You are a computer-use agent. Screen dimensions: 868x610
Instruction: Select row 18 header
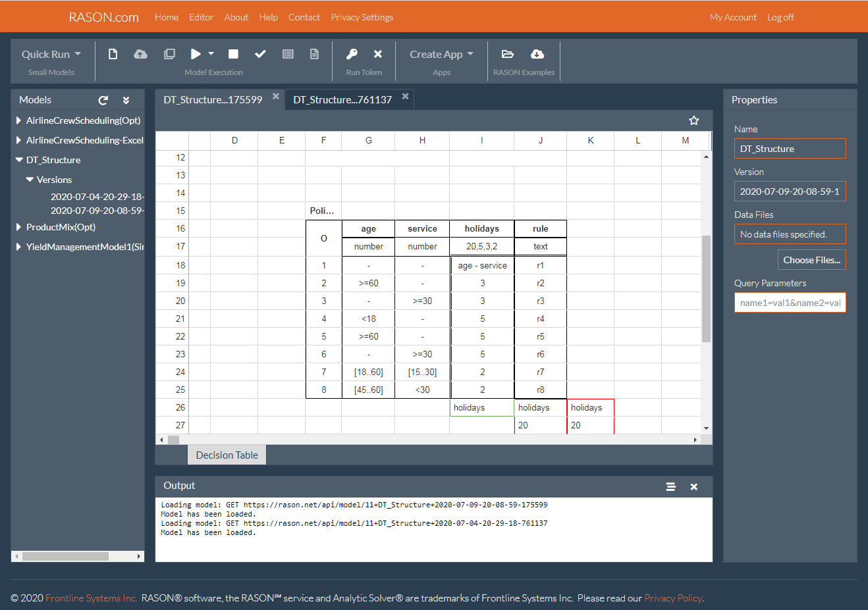173,265
